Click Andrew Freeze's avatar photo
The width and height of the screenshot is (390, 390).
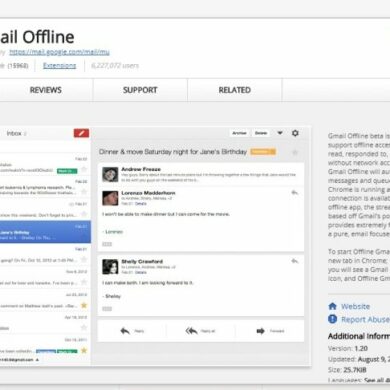click(110, 174)
